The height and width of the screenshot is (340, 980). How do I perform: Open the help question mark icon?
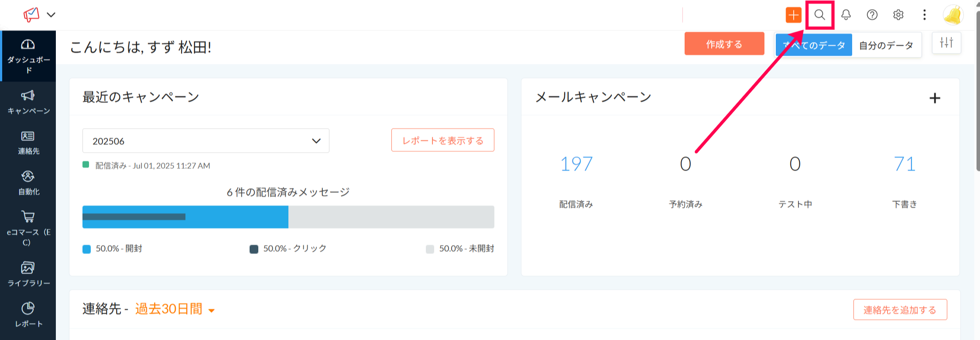[872, 15]
